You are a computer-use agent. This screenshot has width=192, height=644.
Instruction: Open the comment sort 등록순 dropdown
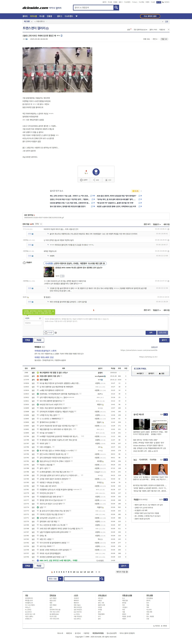(38, 224)
